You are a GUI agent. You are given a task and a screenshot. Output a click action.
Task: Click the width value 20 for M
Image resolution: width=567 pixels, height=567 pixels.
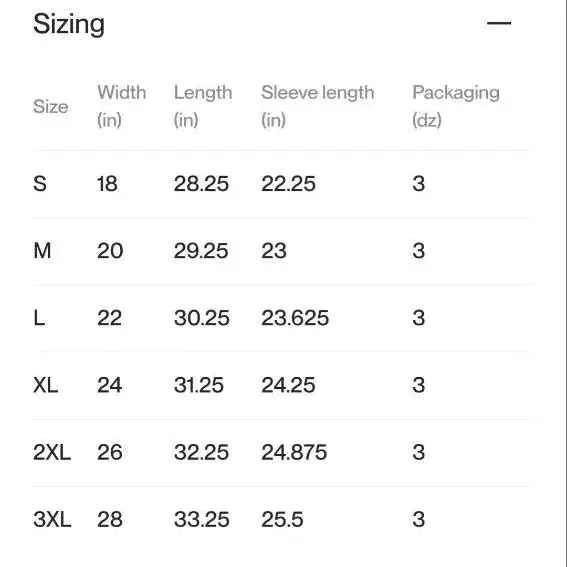[x=110, y=251]
